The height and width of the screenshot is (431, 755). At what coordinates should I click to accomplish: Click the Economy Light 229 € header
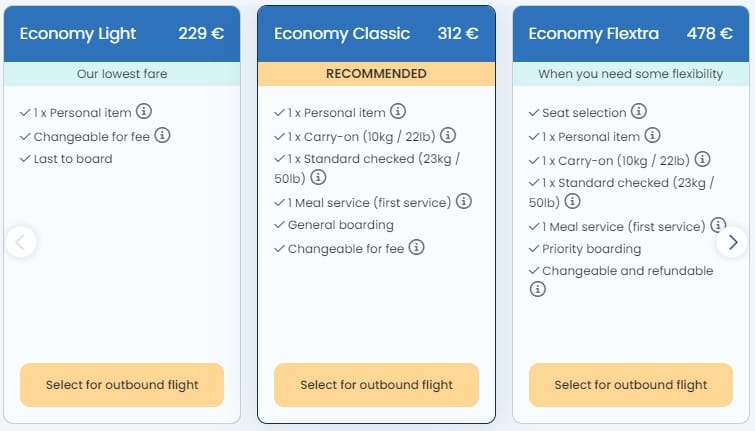coord(122,33)
